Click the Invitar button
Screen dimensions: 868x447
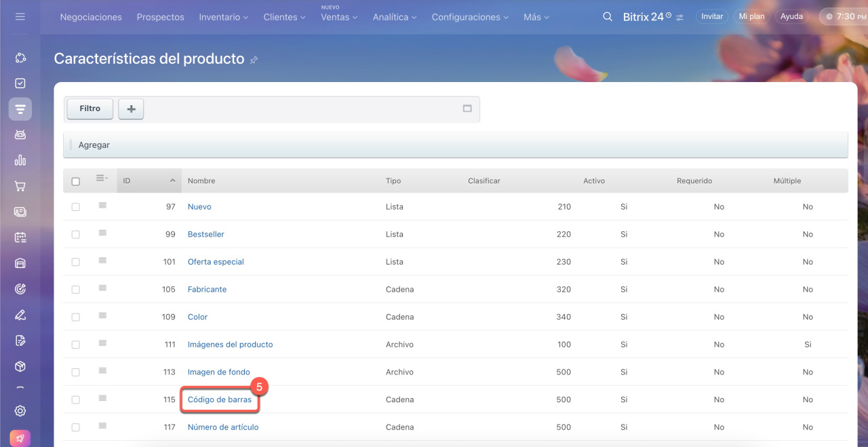(x=711, y=16)
